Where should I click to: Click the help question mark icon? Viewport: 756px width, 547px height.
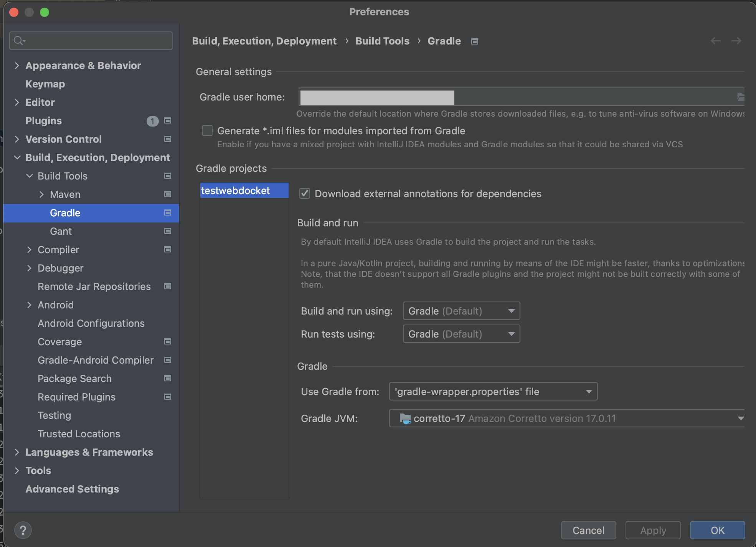tap(23, 530)
